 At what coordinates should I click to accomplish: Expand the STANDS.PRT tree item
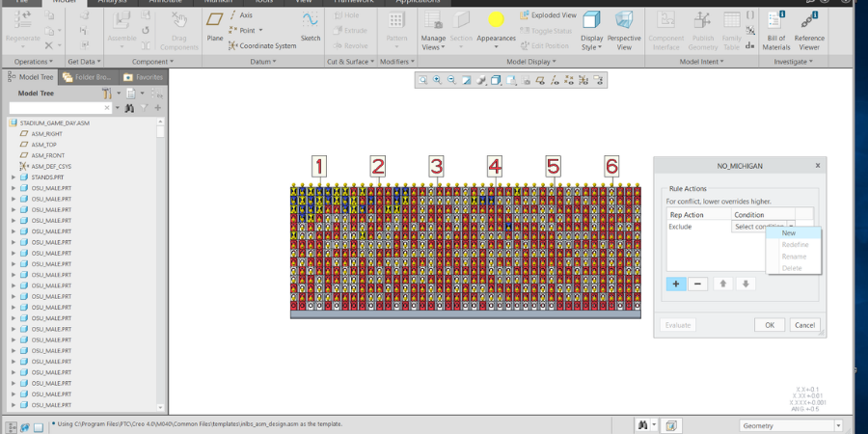tap(13, 177)
